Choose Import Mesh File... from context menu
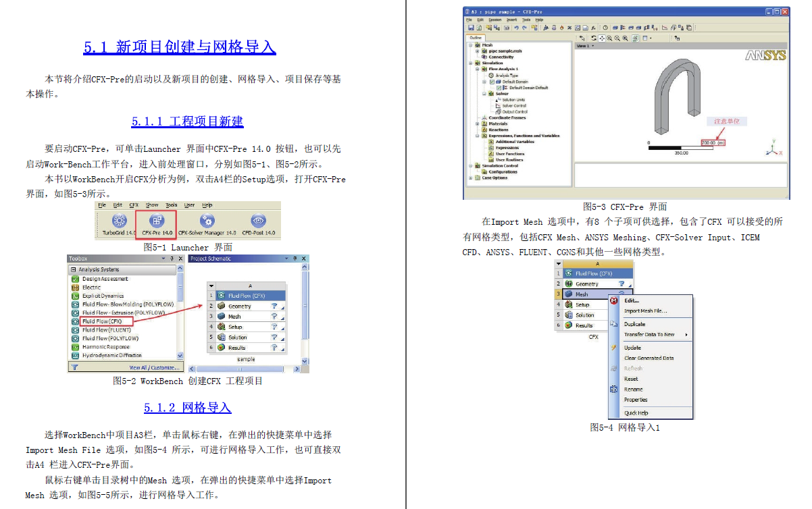The height and width of the screenshot is (509, 812). [x=645, y=311]
